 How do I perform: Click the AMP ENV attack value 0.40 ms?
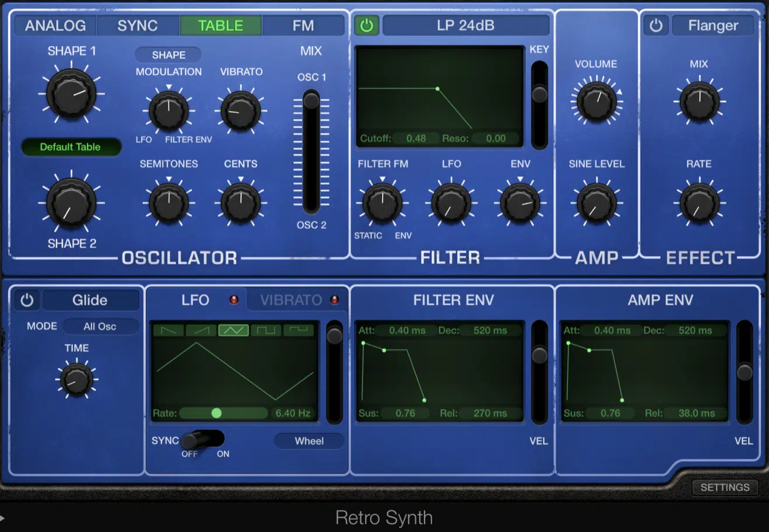pyautogui.click(x=612, y=330)
